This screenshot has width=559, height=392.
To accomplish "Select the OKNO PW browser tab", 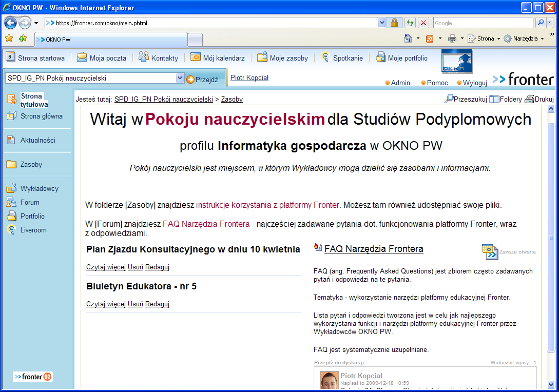I will tap(111, 39).
